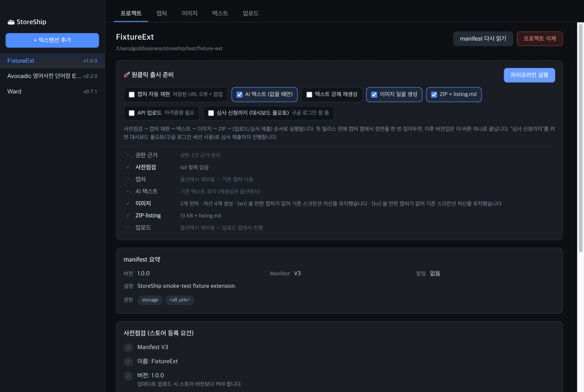Click the fail 항목 없음 status text
This screenshot has width=584, height=392.
coord(195,167)
